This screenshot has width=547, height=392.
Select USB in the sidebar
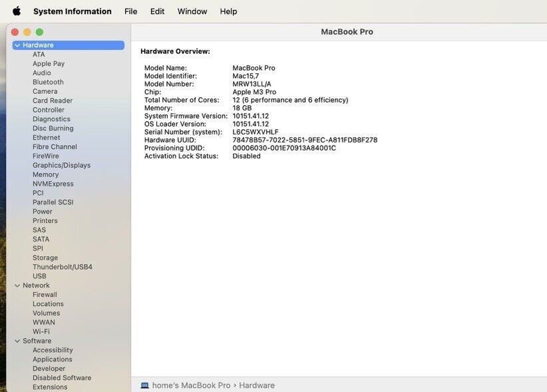(39, 276)
